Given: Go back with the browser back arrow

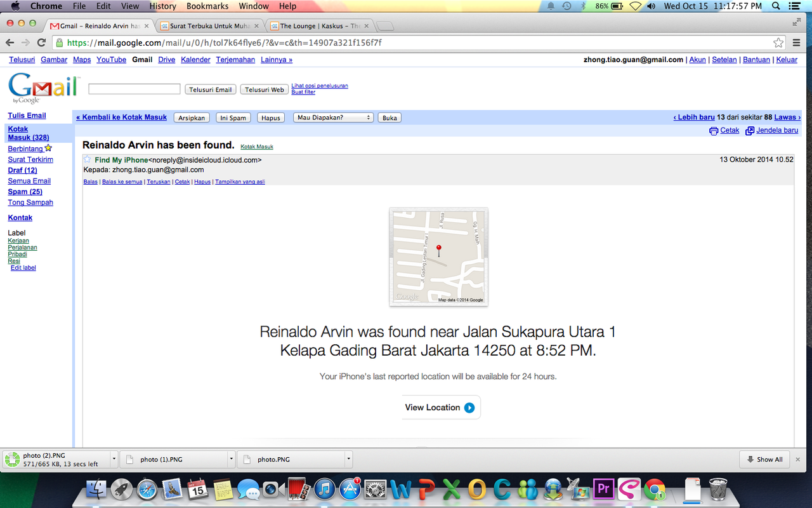Looking at the screenshot, I should [x=10, y=43].
